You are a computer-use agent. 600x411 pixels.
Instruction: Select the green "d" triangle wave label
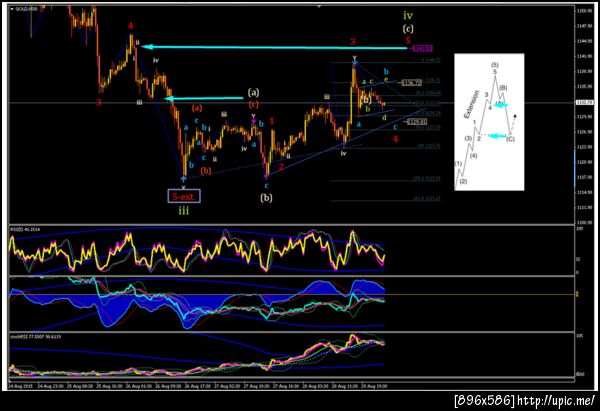385,118
